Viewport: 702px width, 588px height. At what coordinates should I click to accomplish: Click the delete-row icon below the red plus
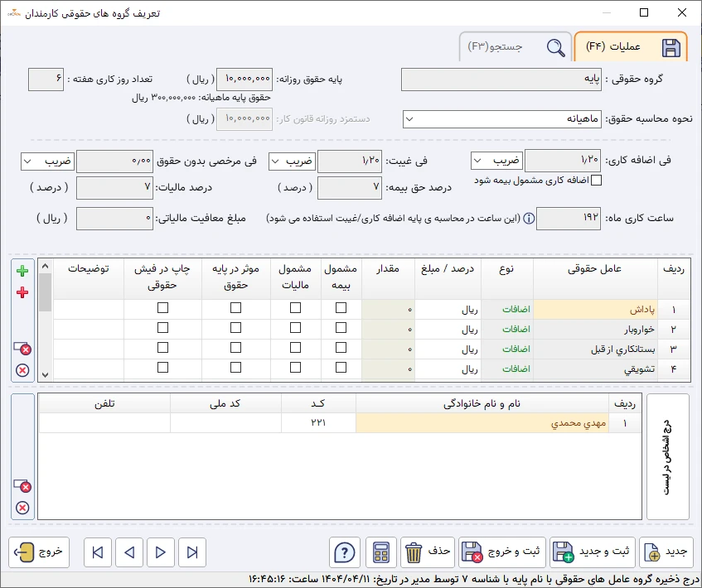tap(21, 349)
